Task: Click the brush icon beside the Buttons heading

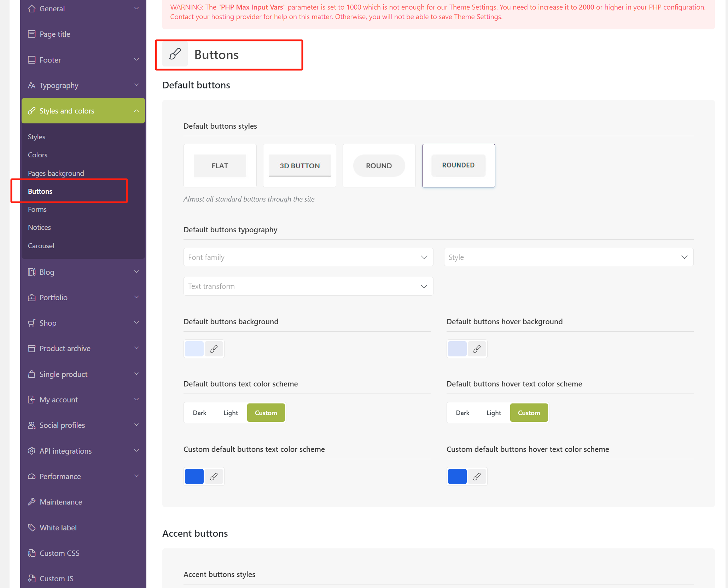Action: coord(175,54)
